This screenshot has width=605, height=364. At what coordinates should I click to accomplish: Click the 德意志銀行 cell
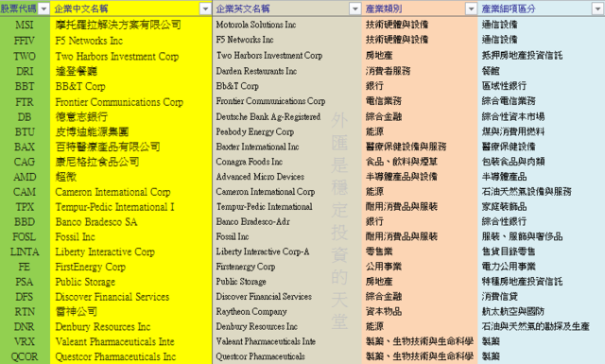coord(131,117)
